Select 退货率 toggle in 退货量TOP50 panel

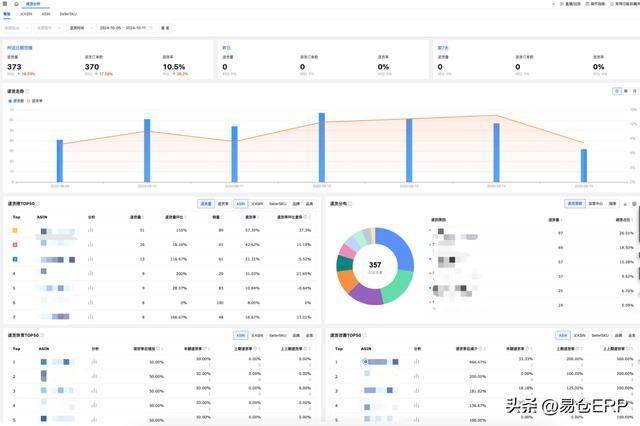click(223, 203)
